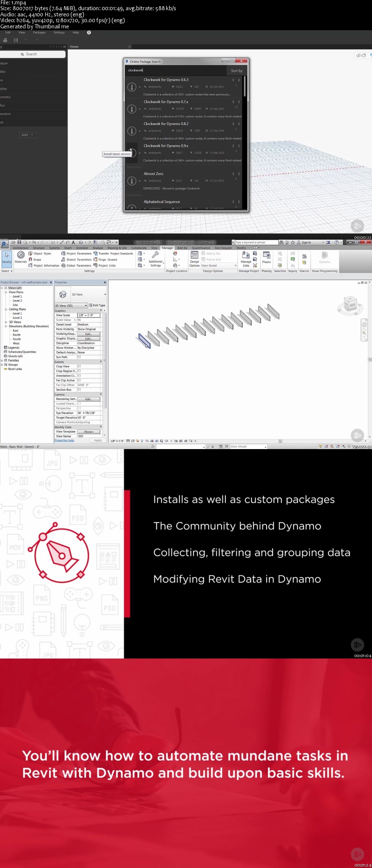This screenshot has width=372, height=868.
Task: Collapse the Graphics properties group
Action: 101,311
